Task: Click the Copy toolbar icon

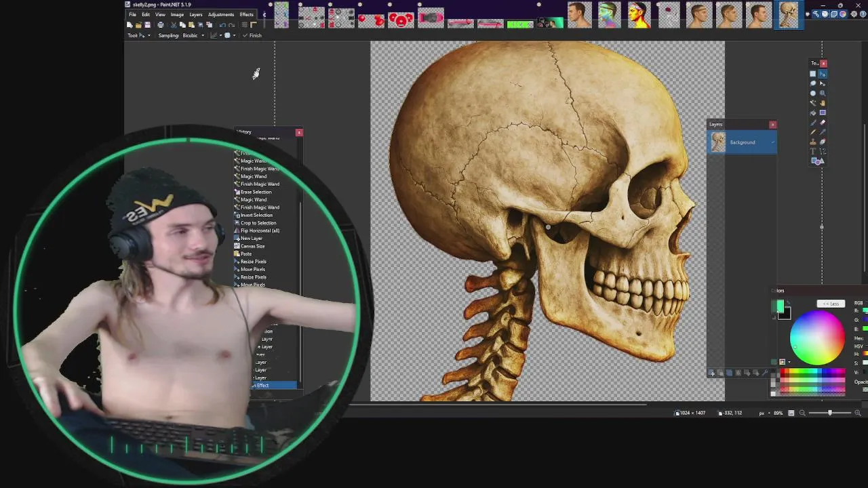Action: (x=182, y=25)
